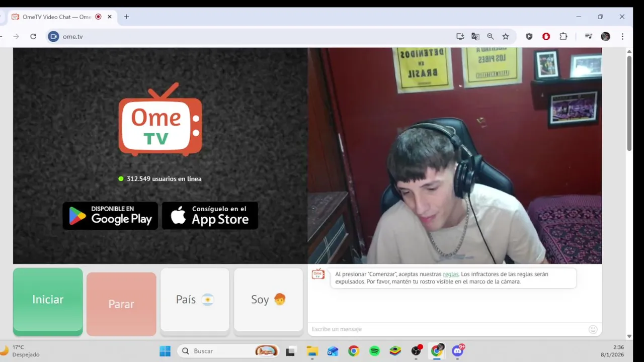This screenshot has width=644, height=362.
Task: Click the 312.549 usuarios en línea text
Action: tap(164, 179)
